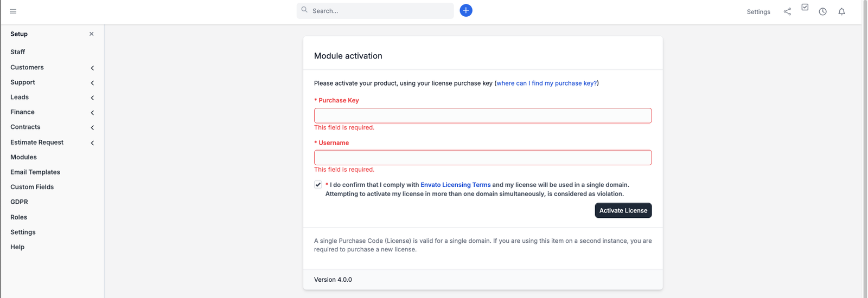The width and height of the screenshot is (868, 298).
Task: Open Email Templates in setup menu
Action: point(35,172)
